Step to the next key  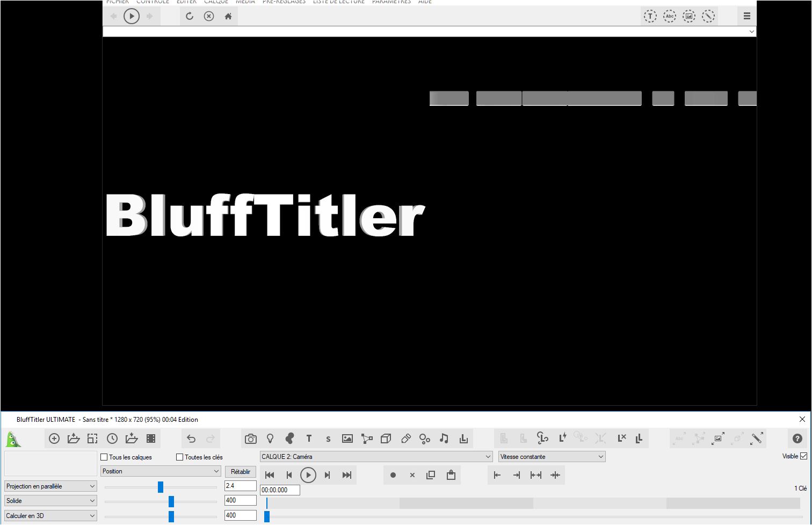tap(328, 475)
